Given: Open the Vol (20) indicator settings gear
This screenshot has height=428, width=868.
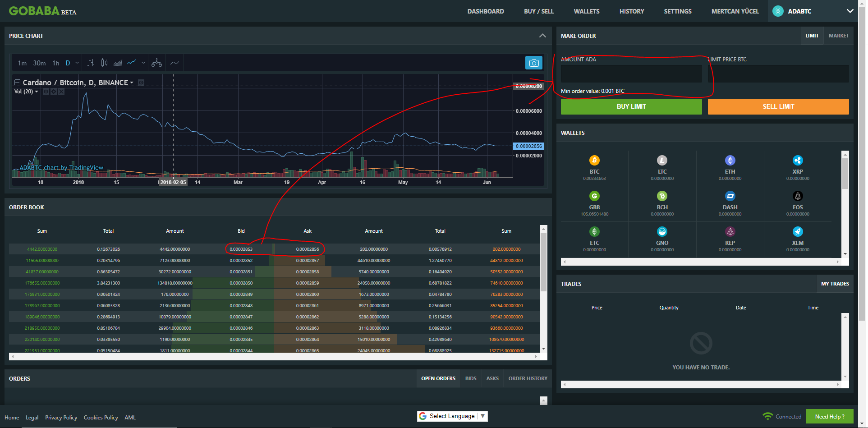Looking at the screenshot, I should [x=54, y=92].
